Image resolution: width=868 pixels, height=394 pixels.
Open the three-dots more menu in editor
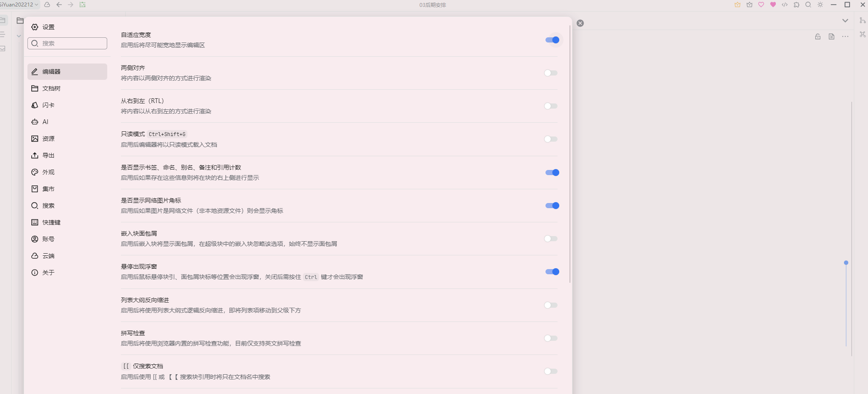tap(845, 36)
